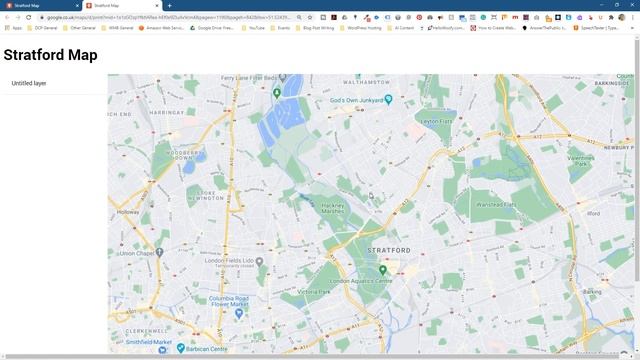The image size is (640, 360).
Task: Open the WMB General bookmarks folder
Action: (117, 28)
